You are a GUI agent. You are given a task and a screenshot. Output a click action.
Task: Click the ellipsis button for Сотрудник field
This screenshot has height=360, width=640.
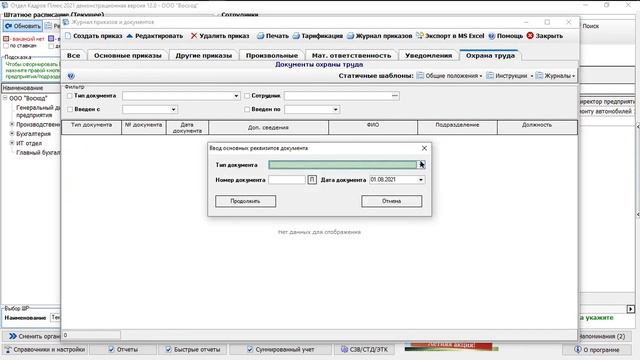pos(395,96)
